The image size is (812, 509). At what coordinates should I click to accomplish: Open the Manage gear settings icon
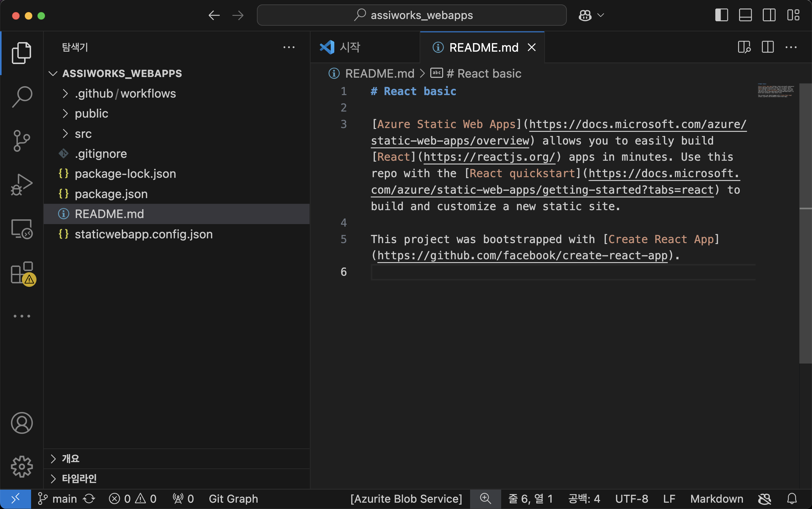coord(22,467)
